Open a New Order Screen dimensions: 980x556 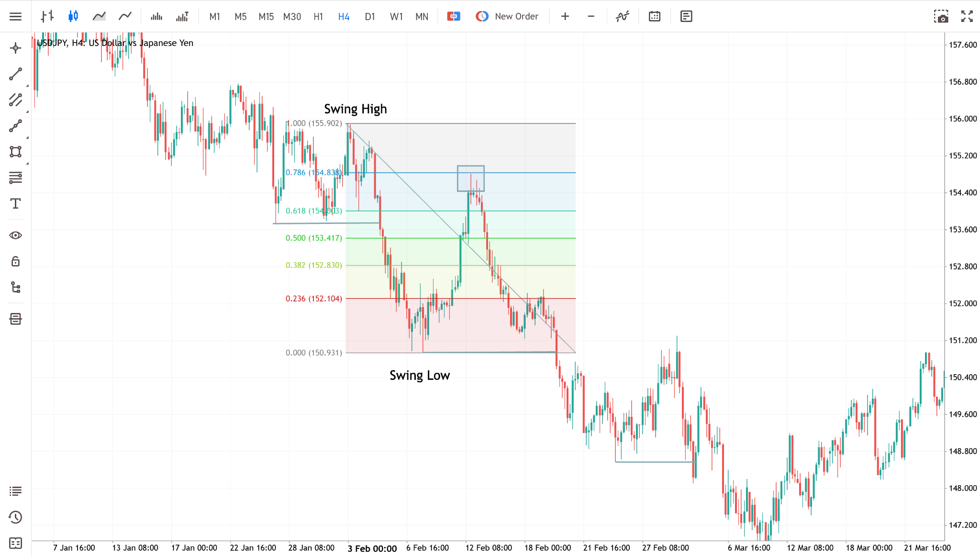point(507,16)
